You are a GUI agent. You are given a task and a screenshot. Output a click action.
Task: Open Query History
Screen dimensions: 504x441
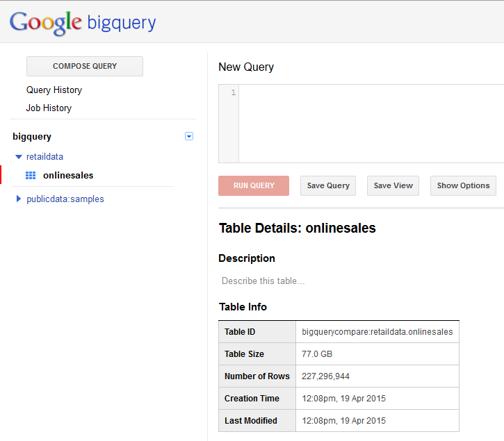tap(54, 90)
